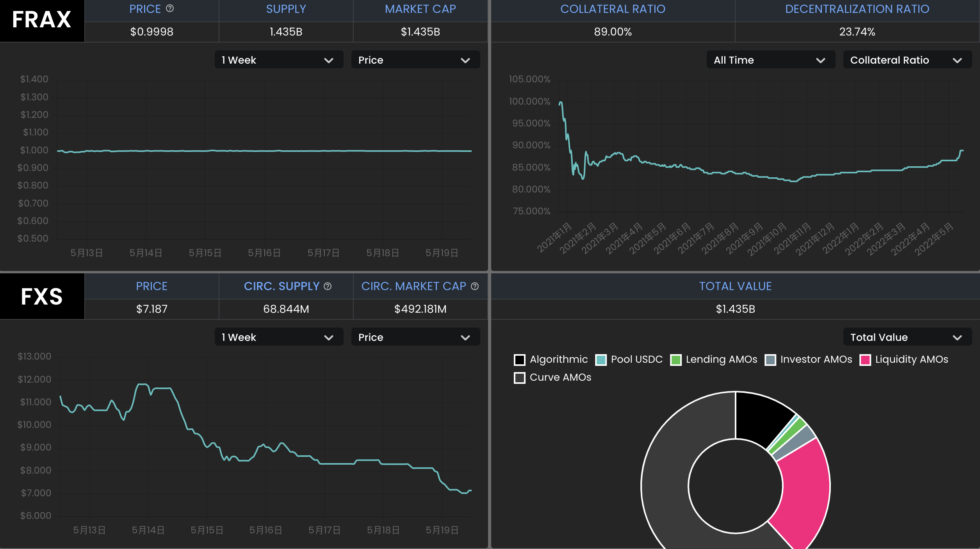
Task: Expand the Total Value display dropdown
Action: point(906,337)
